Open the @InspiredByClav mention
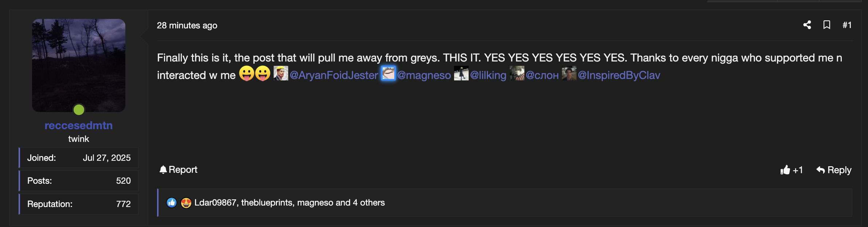Image resolution: width=868 pixels, height=227 pixels. coord(619,75)
